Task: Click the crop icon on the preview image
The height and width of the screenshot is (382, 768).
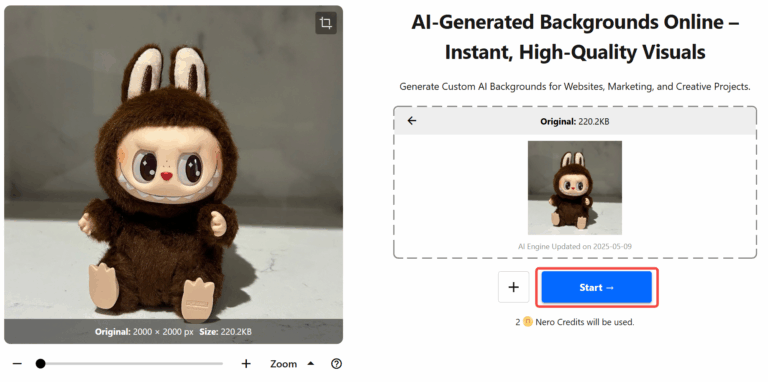Action: (326, 23)
